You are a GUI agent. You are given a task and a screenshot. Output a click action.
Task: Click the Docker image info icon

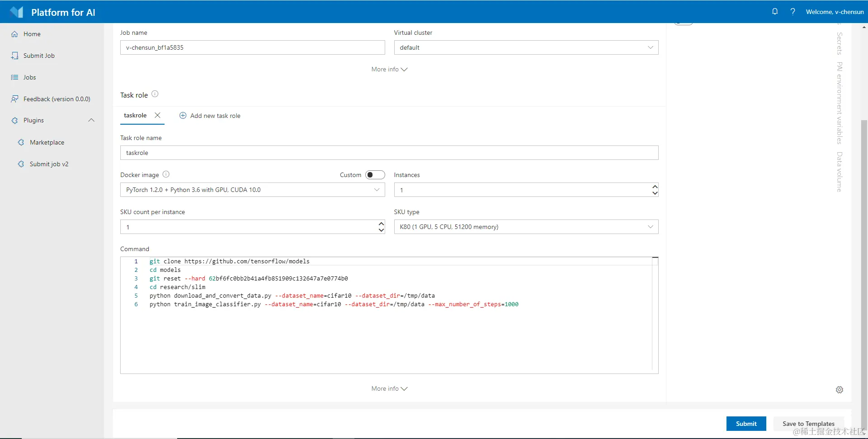[x=166, y=174]
